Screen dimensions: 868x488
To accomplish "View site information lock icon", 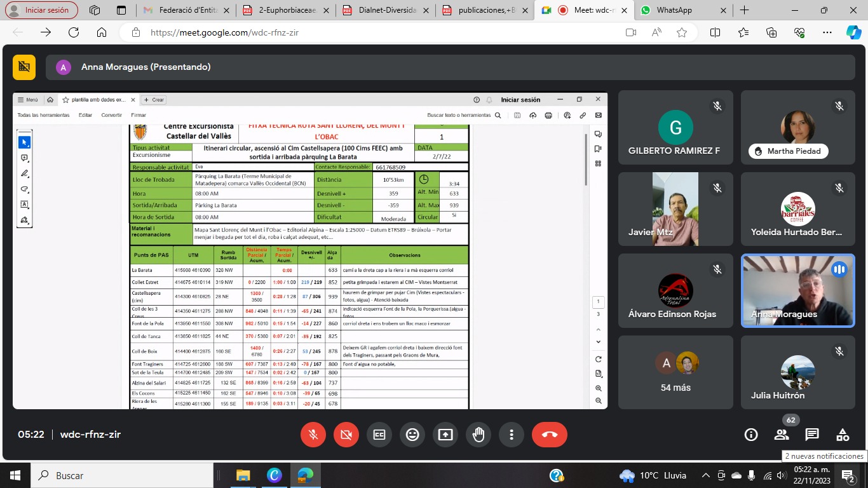I will click(135, 32).
